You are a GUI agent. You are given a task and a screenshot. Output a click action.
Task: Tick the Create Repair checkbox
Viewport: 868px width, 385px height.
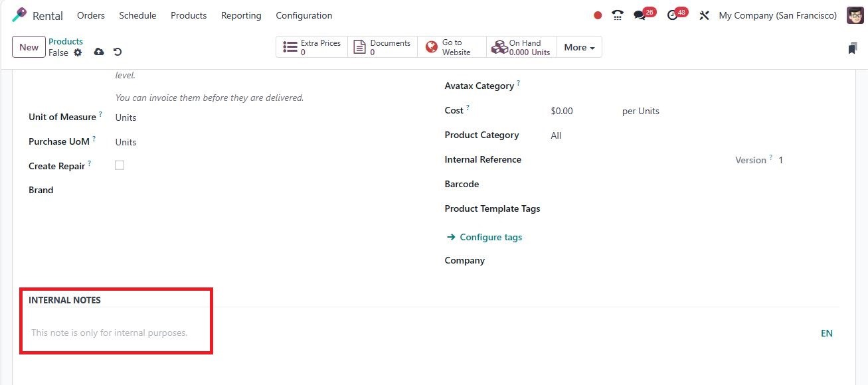(x=120, y=165)
